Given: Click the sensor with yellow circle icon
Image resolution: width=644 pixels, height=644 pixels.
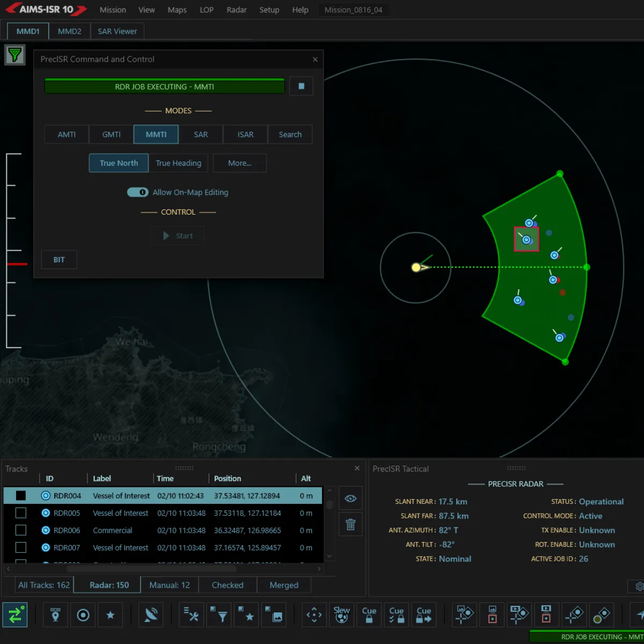Looking at the screenshot, I should [x=602, y=615].
